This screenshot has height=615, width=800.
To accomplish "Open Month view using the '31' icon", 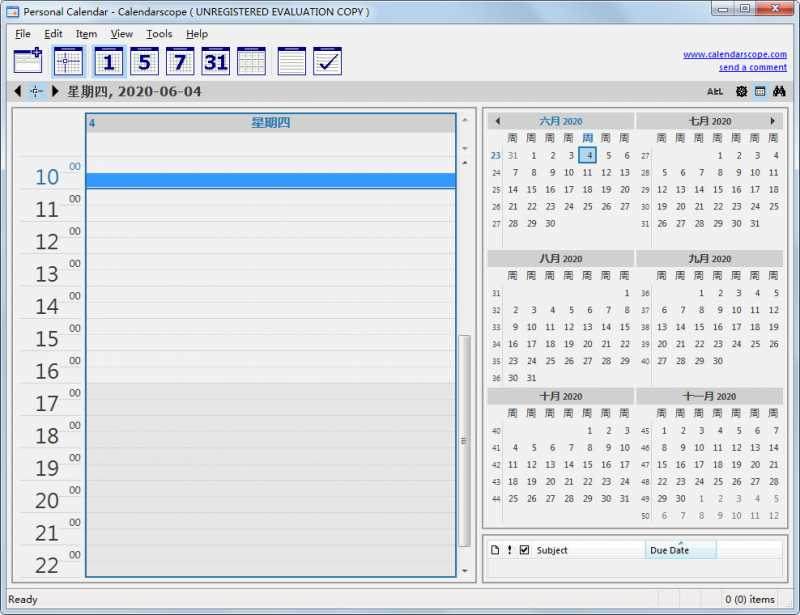I will 216,60.
